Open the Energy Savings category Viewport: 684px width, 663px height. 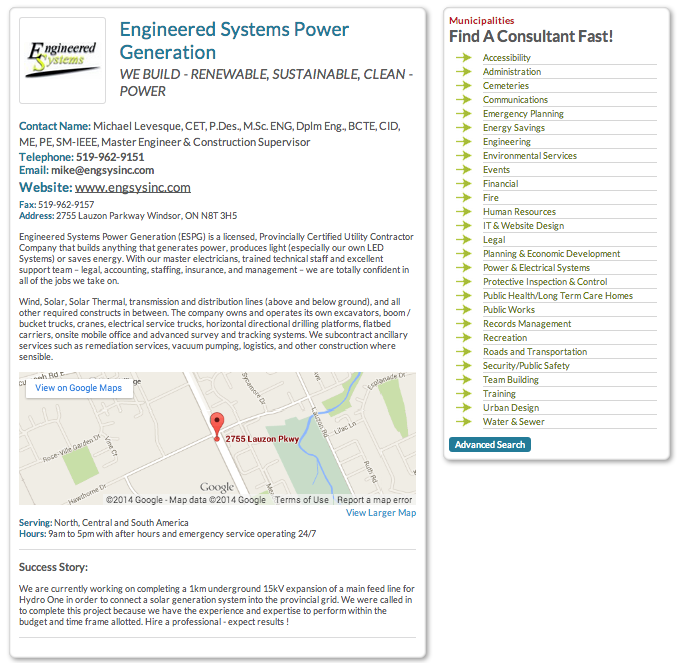514,128
